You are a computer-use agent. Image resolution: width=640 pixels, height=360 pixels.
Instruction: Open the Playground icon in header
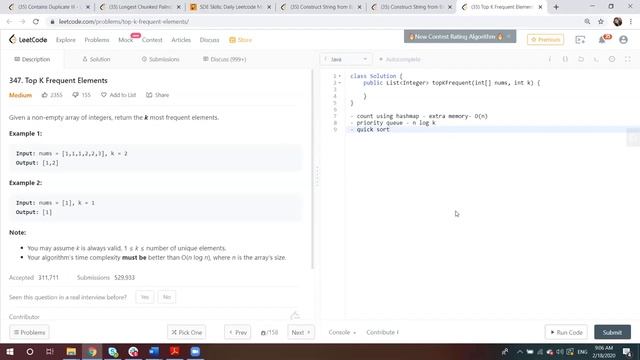(x=580, y=40)
